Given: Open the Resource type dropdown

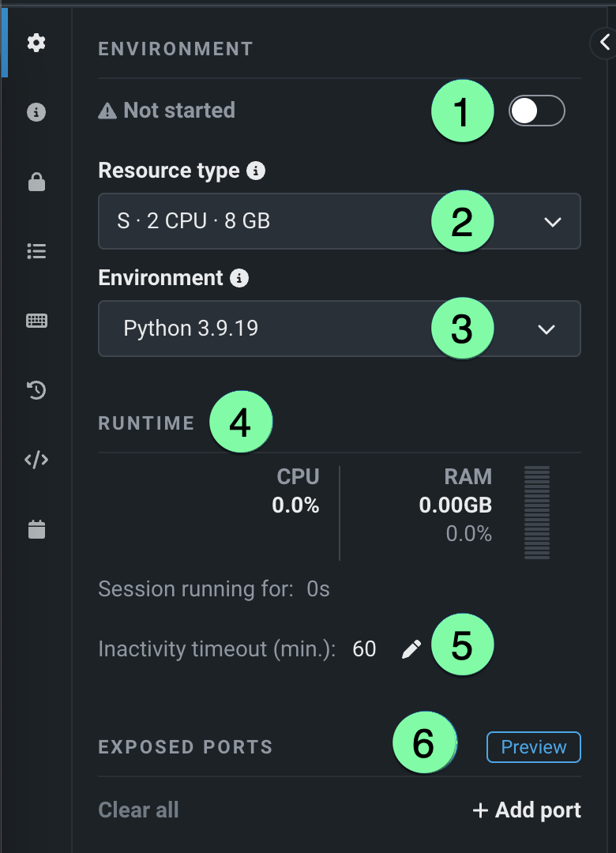Looking at the screenshot, I should pyautogui.click(x=339, y=221).
